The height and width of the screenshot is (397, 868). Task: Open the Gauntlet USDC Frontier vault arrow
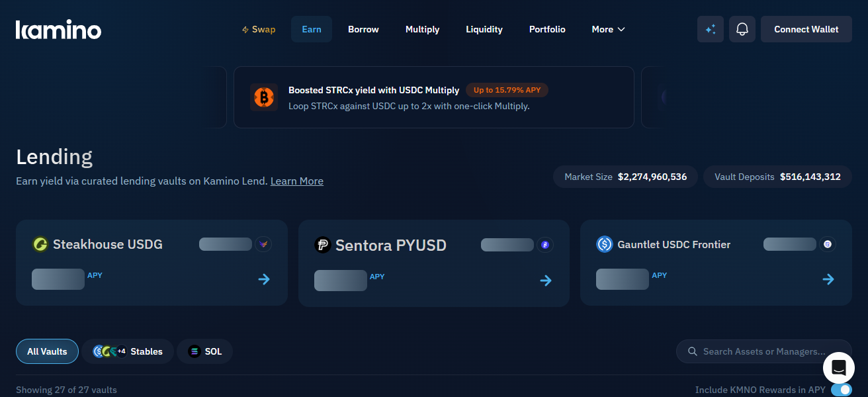point(828,279)
